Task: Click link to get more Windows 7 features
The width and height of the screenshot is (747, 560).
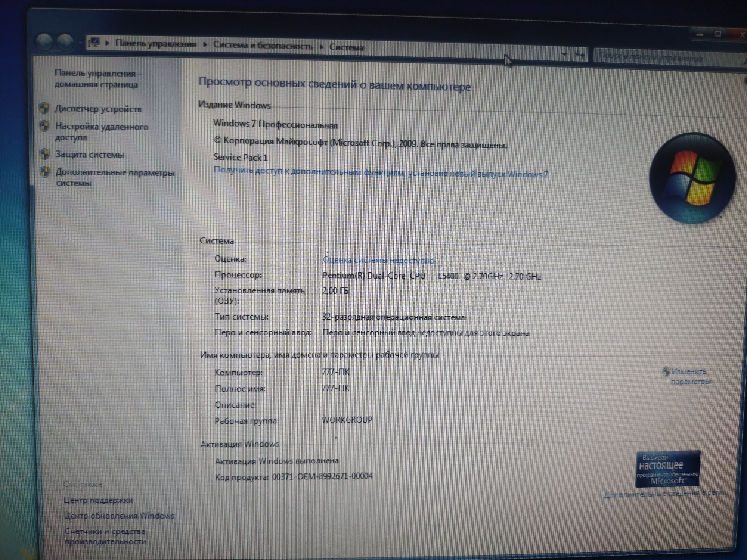Action: 381,172
